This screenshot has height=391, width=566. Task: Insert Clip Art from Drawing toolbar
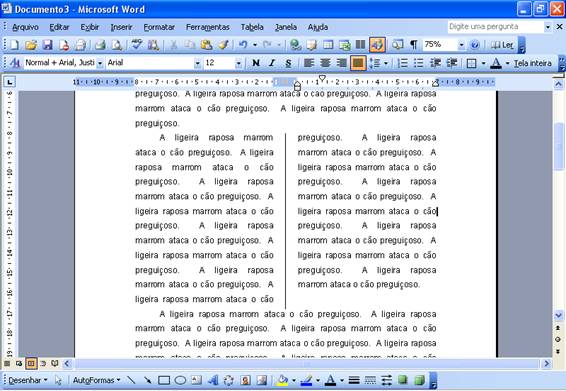click(245, 380)
